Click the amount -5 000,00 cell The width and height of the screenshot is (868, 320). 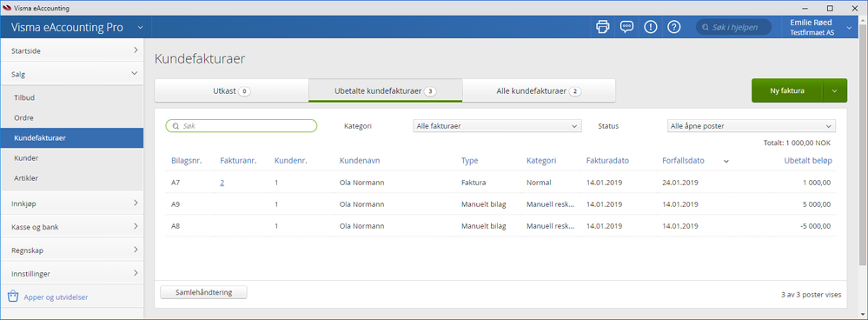pos(814,226)
